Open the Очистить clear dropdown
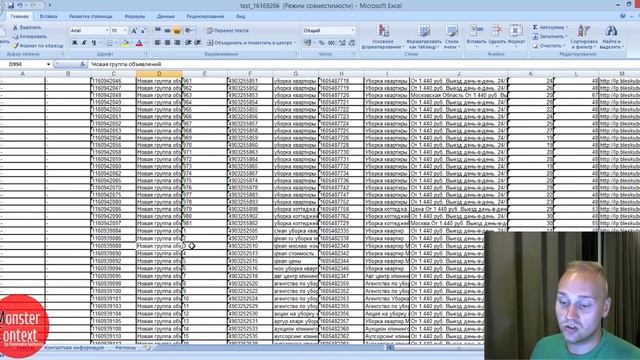The height and width of the screenshot is (360, 640). click(x=564, y=46)
